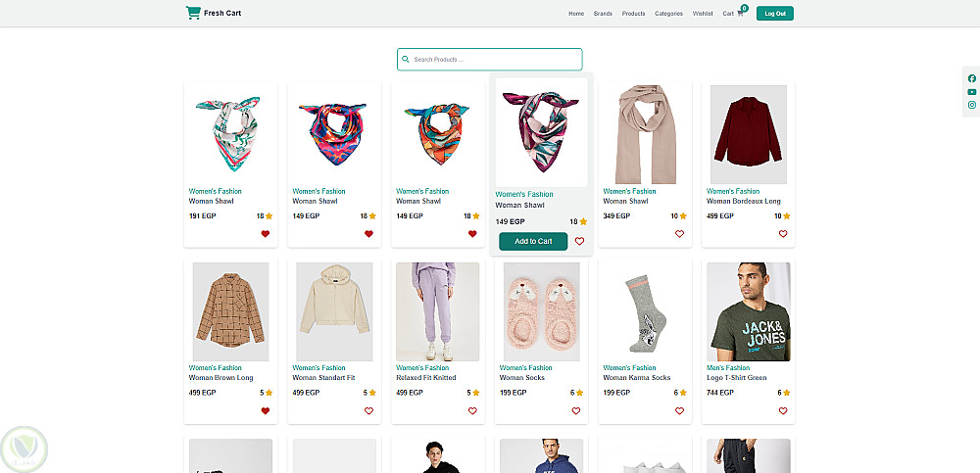Open the grey Karma sock image
This screenshot has width=980, height=473.
(645, 311)
